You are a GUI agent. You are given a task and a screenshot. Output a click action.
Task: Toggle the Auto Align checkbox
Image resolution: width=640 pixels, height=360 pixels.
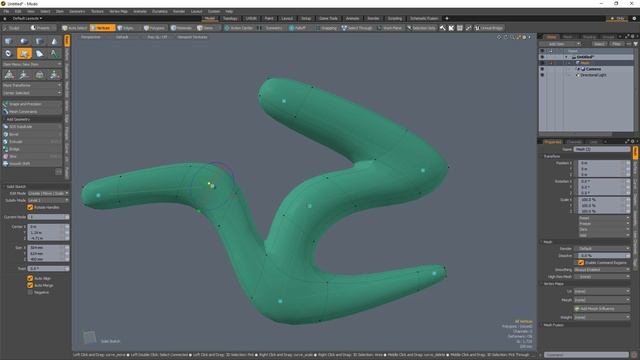click(30, 278)
